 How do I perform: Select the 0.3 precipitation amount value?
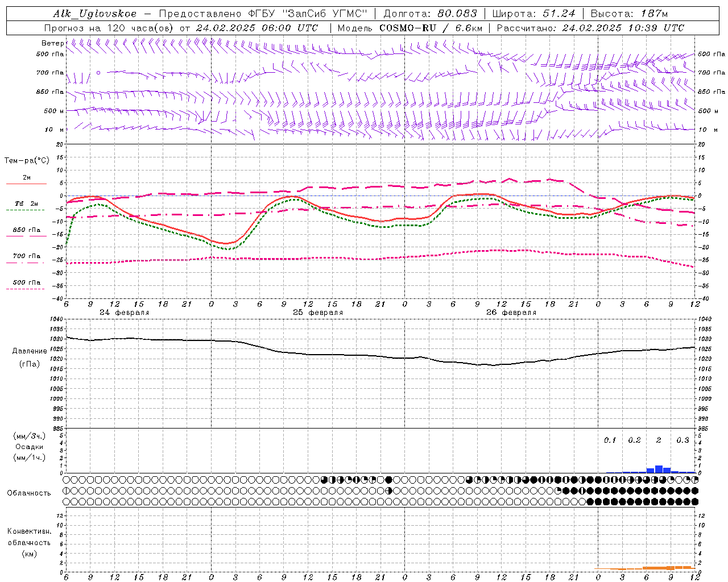[x=682, y=440]
